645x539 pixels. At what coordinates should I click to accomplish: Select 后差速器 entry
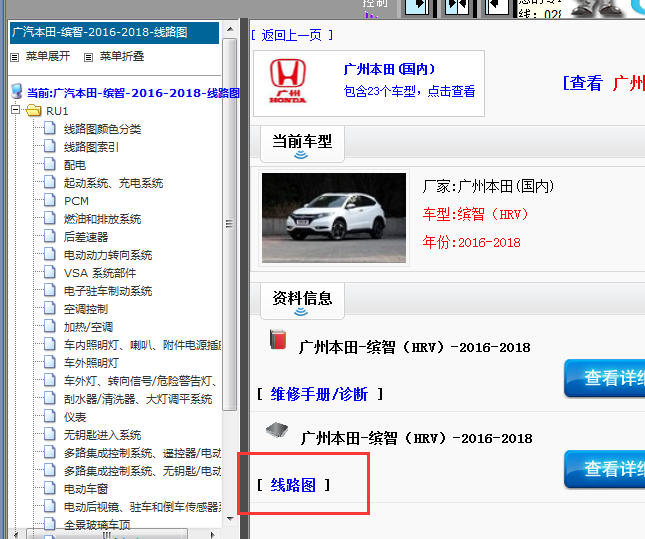click(x=86, y=237)
